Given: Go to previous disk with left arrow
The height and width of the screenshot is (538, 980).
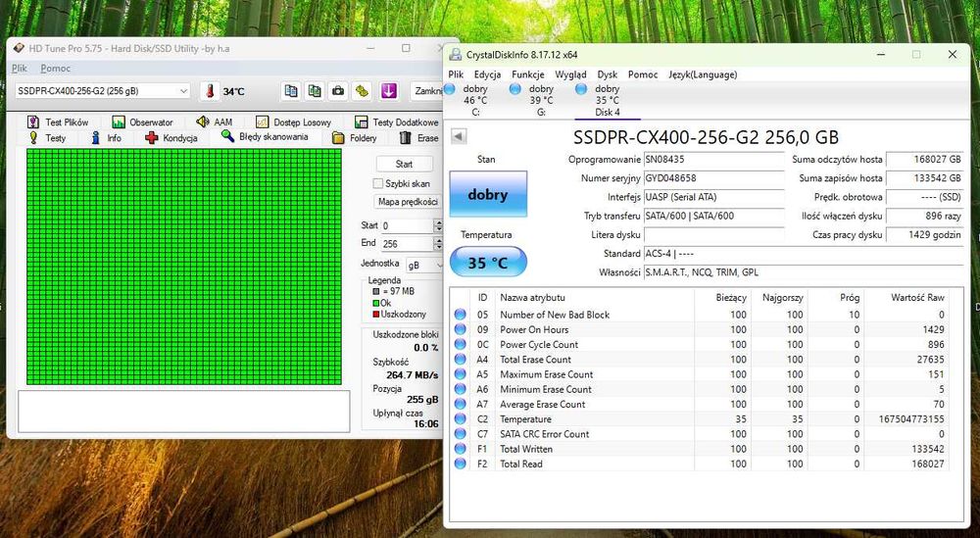Looking at the screenshot, I should point(458,136).
